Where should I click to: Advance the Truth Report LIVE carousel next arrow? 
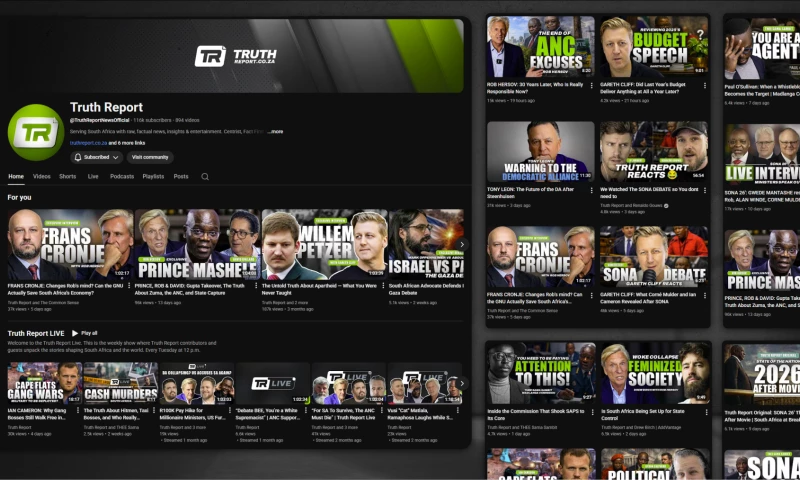tap(462, 383)
